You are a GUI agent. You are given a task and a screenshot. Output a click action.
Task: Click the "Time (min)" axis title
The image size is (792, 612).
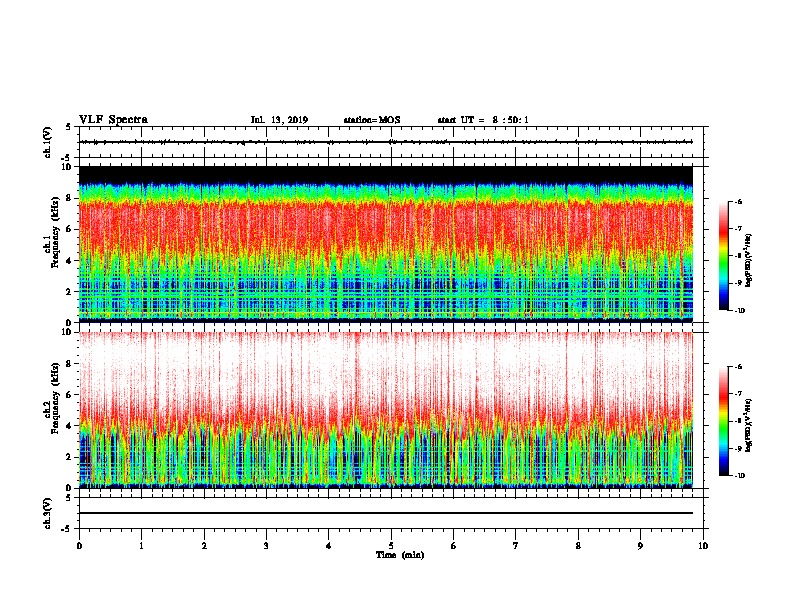400,555
